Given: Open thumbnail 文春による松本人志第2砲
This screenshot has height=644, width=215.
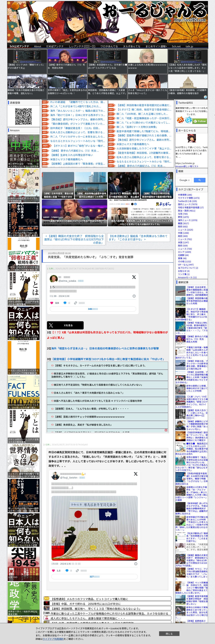Looking at the screenshot, I should pos(147,61).
